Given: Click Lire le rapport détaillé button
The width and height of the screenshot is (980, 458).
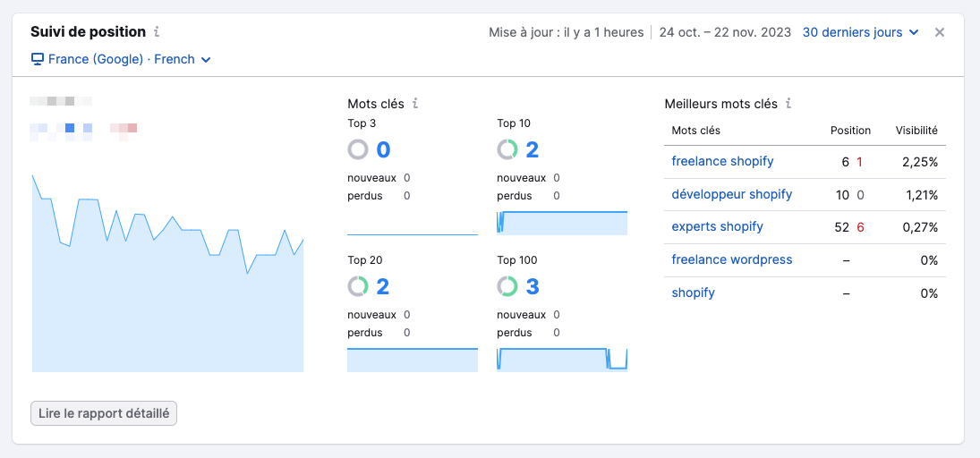Looking at the screenshot, I should (x=104, y=413).
